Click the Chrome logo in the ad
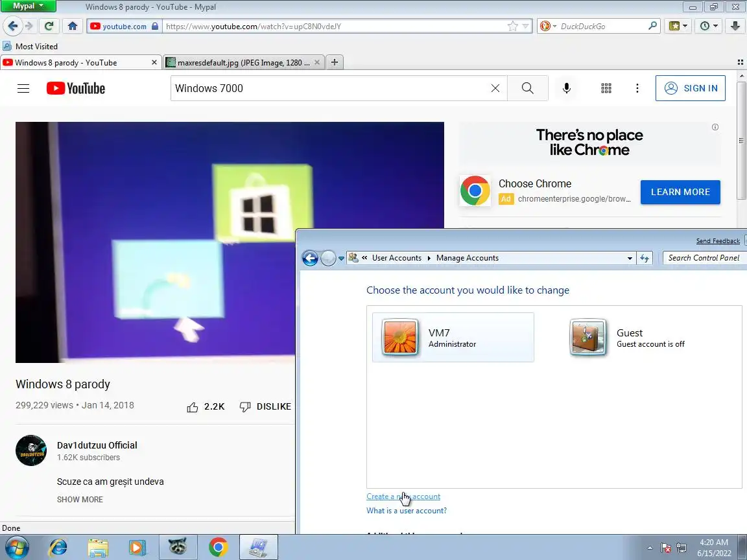Screen dimensions: 747x560 coord(475,191)
